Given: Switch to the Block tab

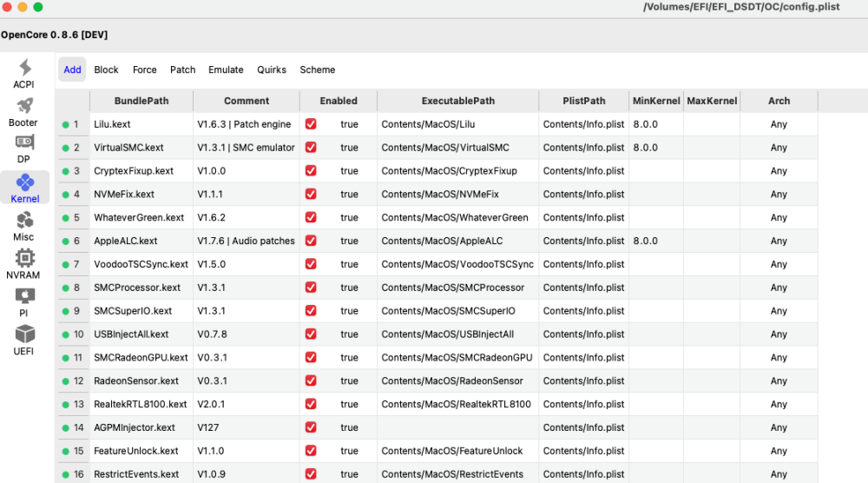Looking at the screenshot, I should pyautogui.click(x=106, y=69).
